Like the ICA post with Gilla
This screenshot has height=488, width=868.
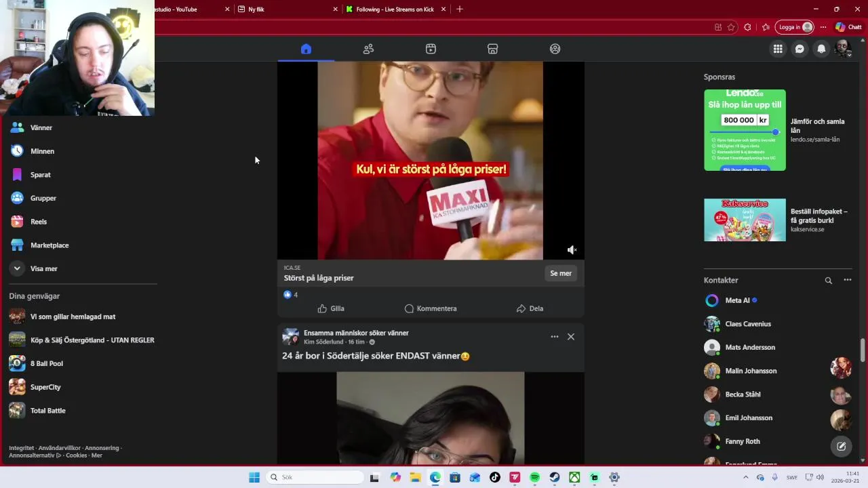click(331, 308)
